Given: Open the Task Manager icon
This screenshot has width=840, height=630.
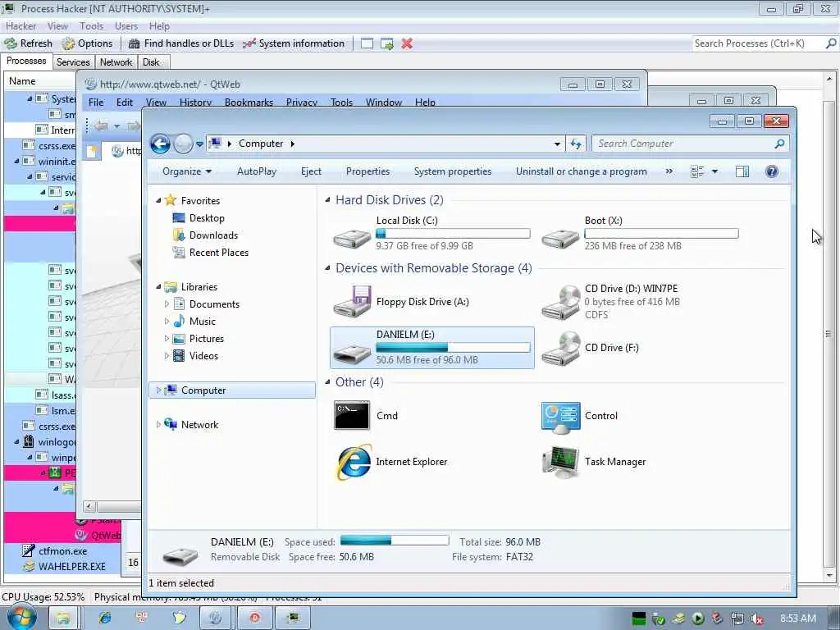Looking at the screenshot, I should pyautogui.click(x=560, y=462).
